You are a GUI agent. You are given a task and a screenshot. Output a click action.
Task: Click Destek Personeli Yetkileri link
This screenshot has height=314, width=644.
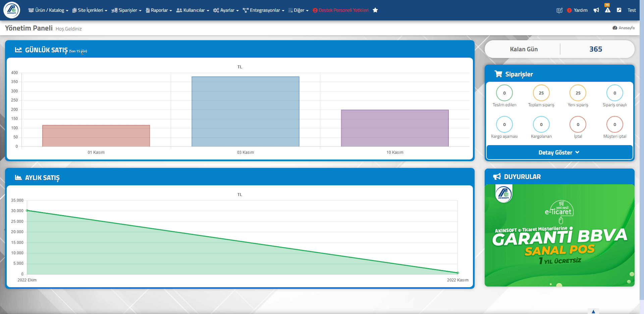tap(341, 10)
